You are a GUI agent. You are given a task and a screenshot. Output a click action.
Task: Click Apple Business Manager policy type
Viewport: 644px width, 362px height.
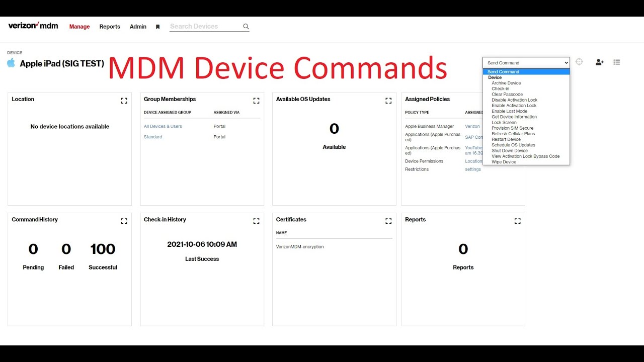pyautogui.click(x=430, y=126)
